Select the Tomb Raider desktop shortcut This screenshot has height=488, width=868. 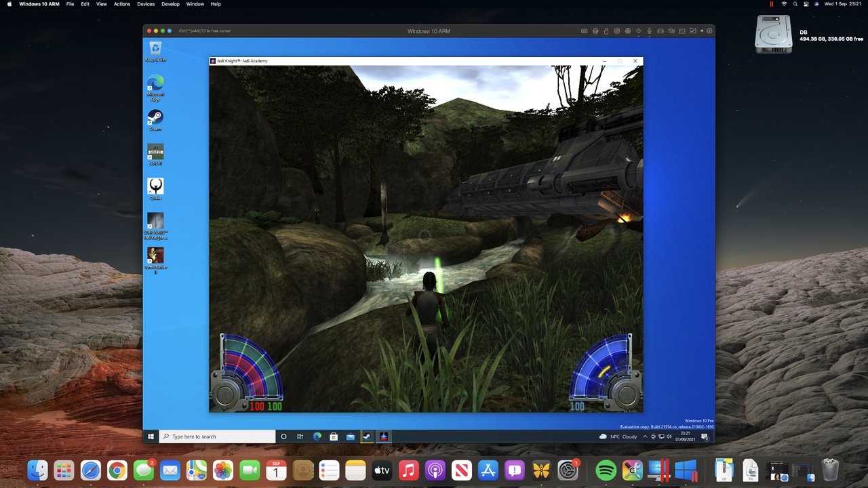point(155,260)
